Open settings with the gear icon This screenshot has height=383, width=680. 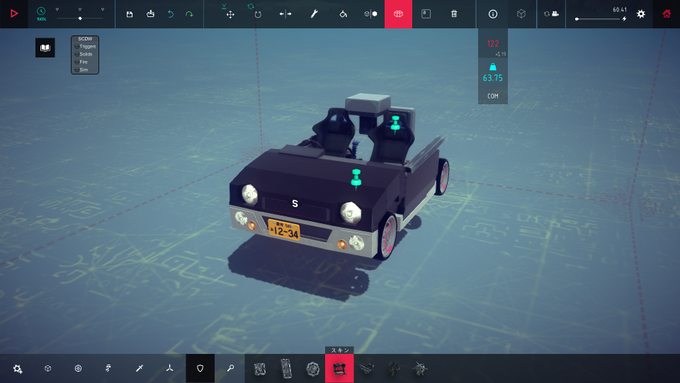(x=641, y=14)
